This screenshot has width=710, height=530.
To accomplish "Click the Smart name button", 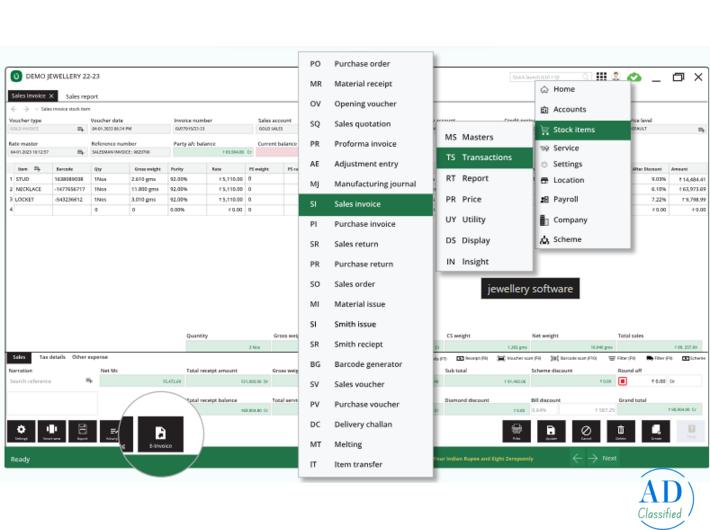I will click(52, 431).
